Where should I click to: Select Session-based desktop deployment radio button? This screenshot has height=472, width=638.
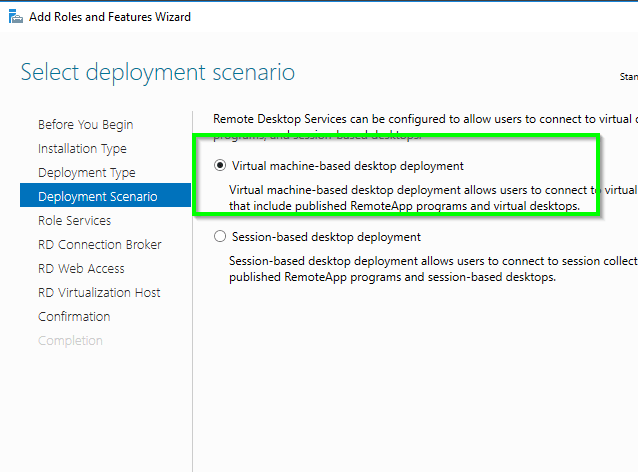click(x=220, y=237)
